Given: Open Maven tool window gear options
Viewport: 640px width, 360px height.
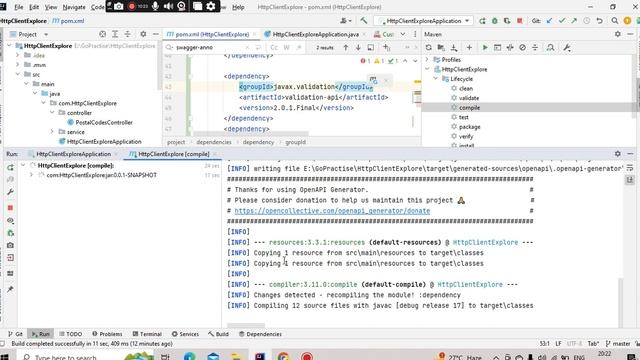Looking at the screenshot, I should (618, 34).
